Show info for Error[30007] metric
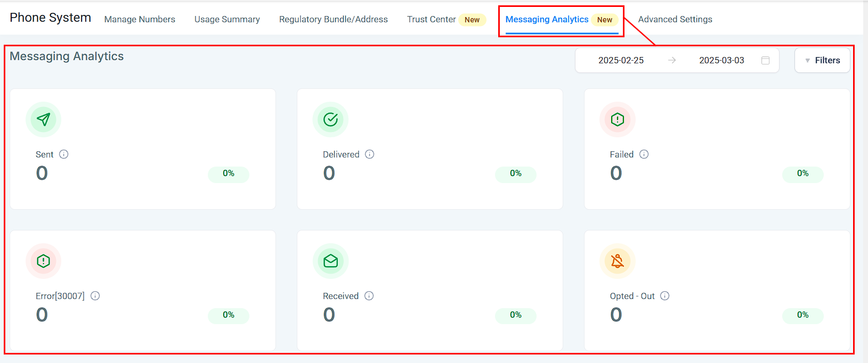The width and height of the screenshot is (868, 363). coord(95,296)
